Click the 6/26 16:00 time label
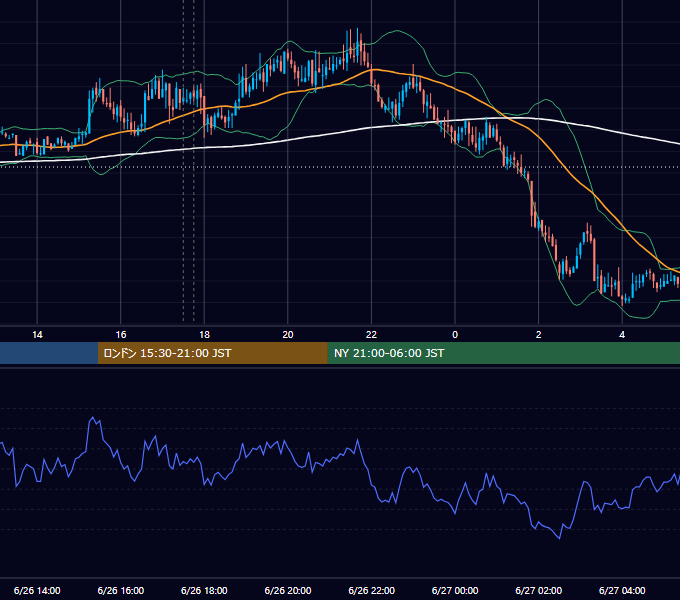The width and height of the screenshot is (680, 600). pos(121,590)
